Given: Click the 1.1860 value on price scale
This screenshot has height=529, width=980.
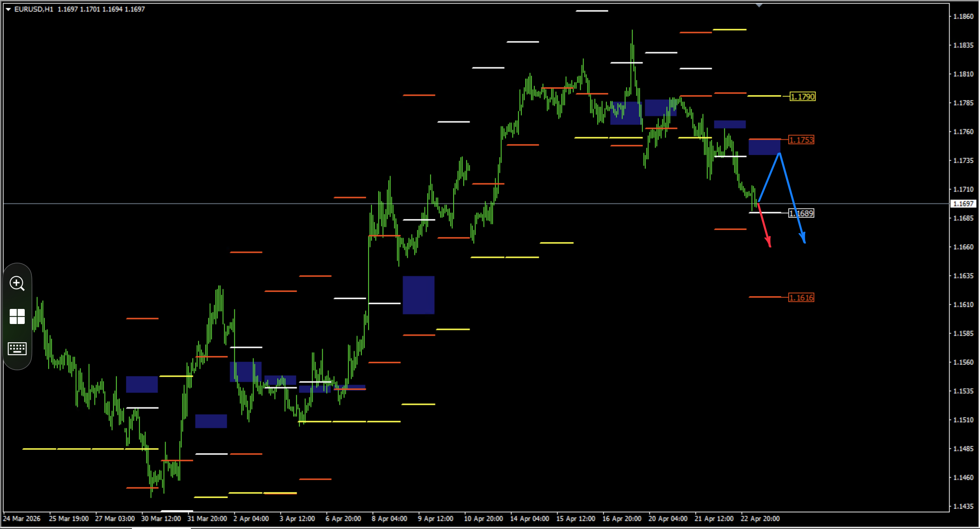Looking at the screenshot, I should [963, 16].
